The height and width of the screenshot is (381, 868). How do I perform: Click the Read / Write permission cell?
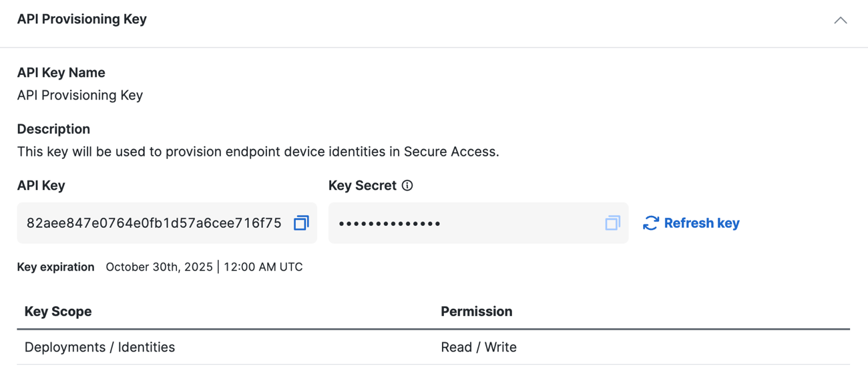pyautogui.click(x=479, y=347)
